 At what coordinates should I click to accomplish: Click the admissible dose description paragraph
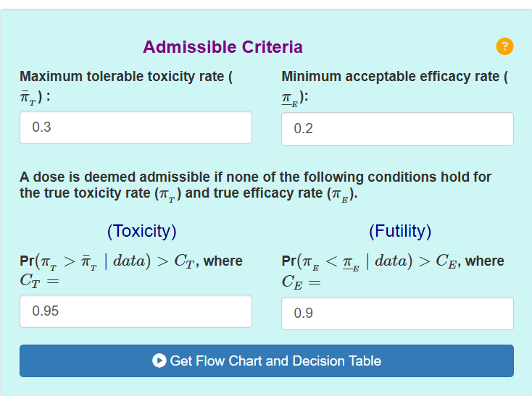coord(255,185)
